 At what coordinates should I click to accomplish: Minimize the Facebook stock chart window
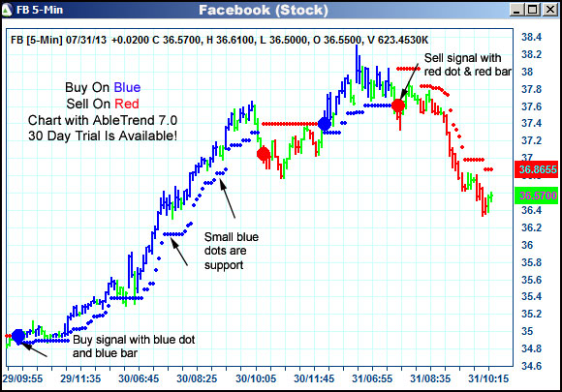[516, 10]
